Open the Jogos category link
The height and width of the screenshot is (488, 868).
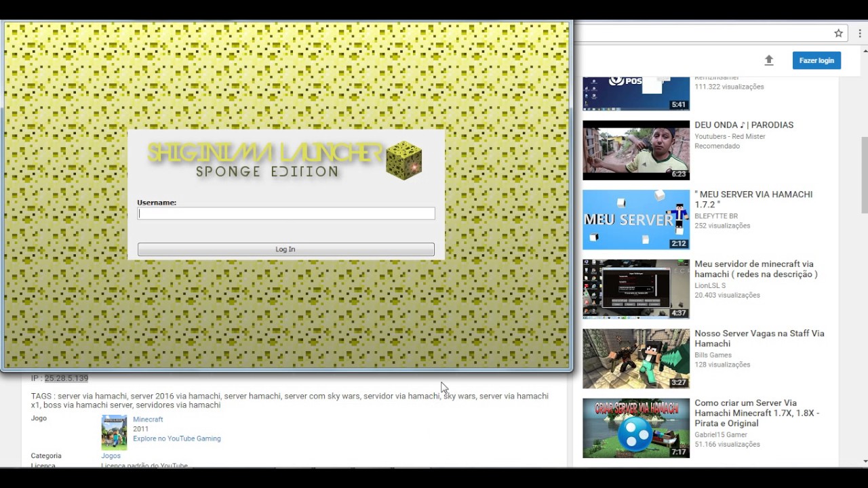(111, 455)
